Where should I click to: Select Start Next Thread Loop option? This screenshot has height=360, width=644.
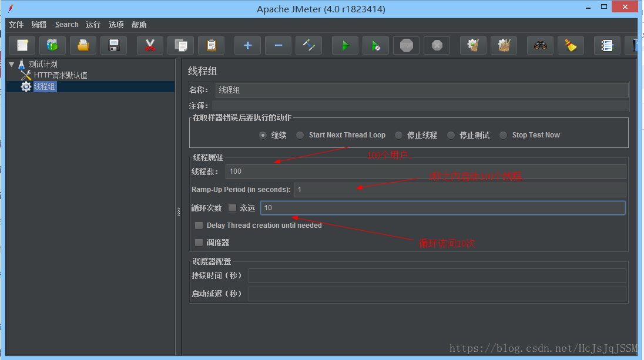[300, 135]
